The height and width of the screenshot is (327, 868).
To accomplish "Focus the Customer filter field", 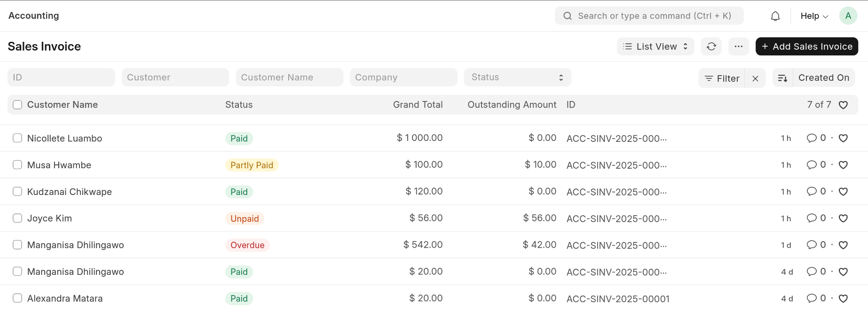I will [x=175, y=78].
